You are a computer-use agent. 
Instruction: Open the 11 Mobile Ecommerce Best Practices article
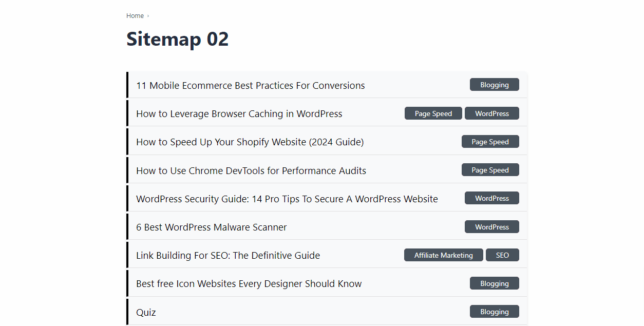(x=250, y=85)
